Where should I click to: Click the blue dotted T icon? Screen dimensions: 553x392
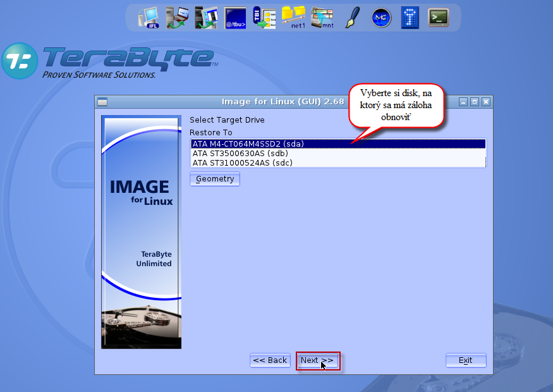(x=410, y=18)
